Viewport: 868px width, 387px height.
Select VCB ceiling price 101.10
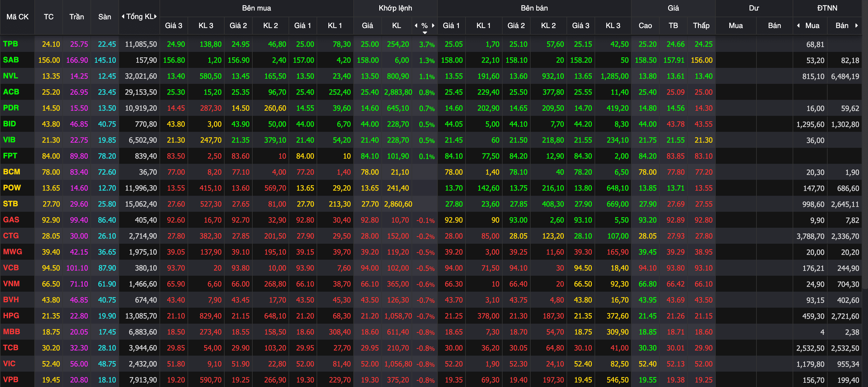point(77,268)
